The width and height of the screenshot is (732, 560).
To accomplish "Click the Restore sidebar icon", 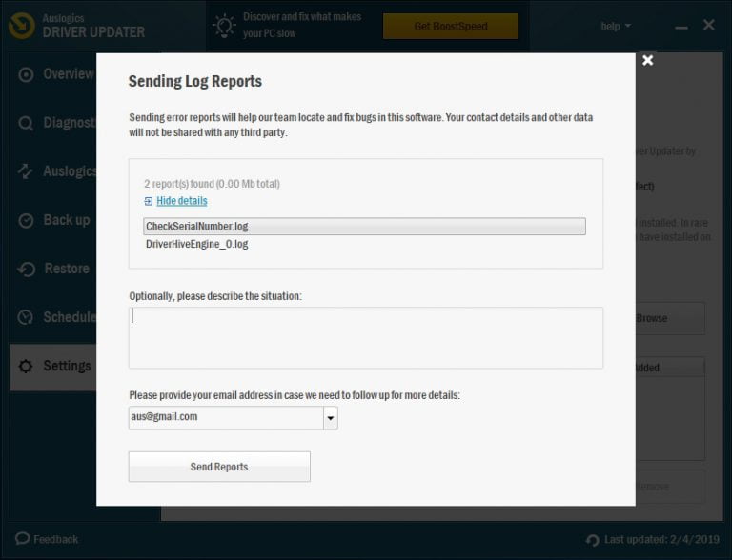I will [26, 270].
